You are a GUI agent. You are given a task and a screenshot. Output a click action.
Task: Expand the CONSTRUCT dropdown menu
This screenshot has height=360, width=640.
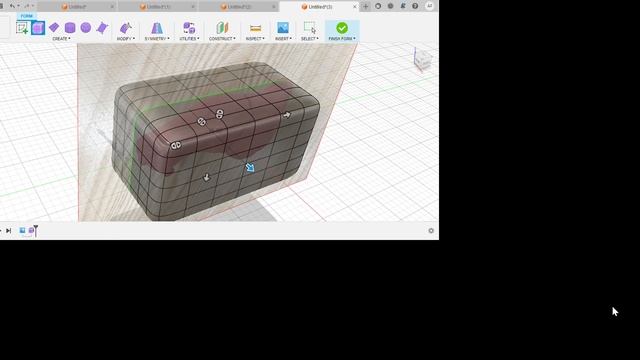coord(222,38)
